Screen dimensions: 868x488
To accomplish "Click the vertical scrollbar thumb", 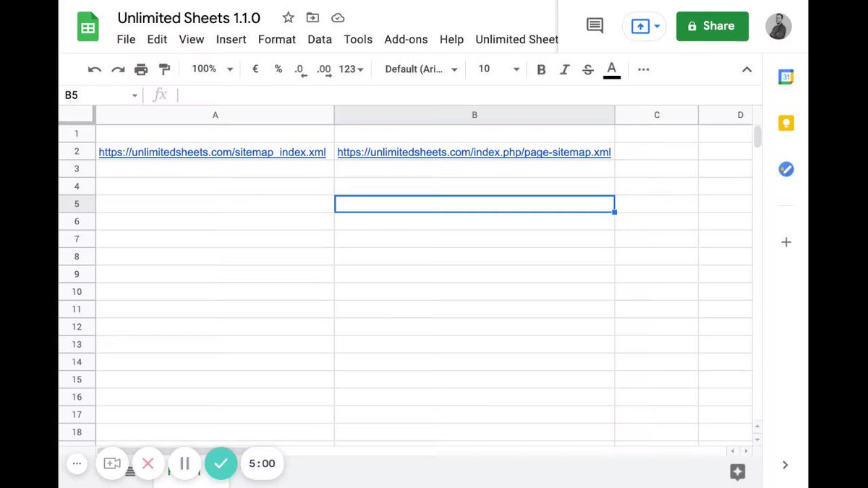I will click(x=757, y=136).
